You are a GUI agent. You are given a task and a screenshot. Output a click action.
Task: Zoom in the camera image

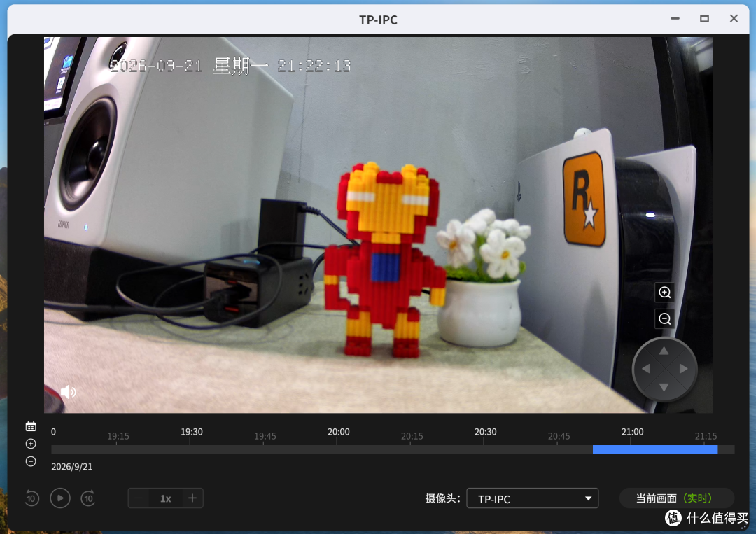coord(664,293)
